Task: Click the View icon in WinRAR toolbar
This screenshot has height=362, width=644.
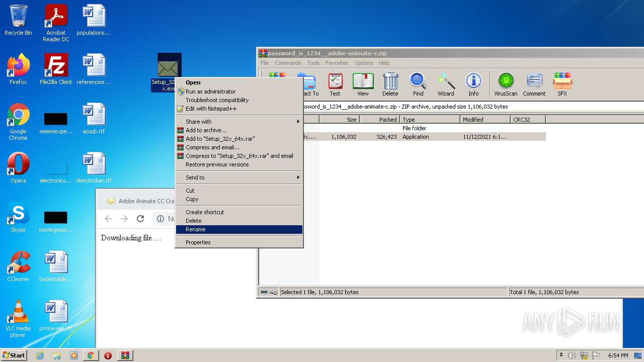Action: tap(363, 84)
